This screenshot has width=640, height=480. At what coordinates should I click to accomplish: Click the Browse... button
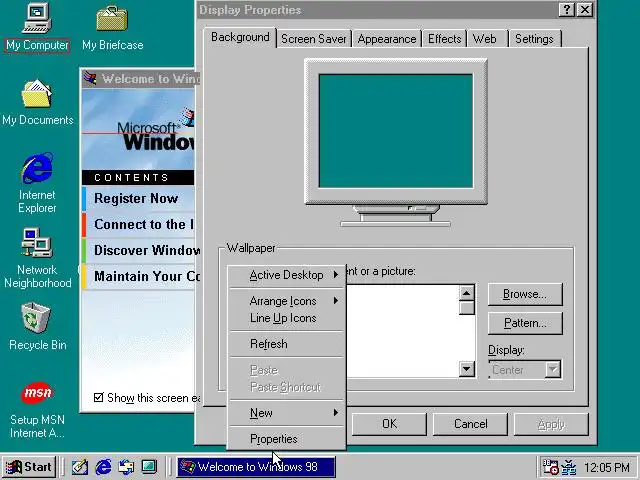click(x=525, y=294)
